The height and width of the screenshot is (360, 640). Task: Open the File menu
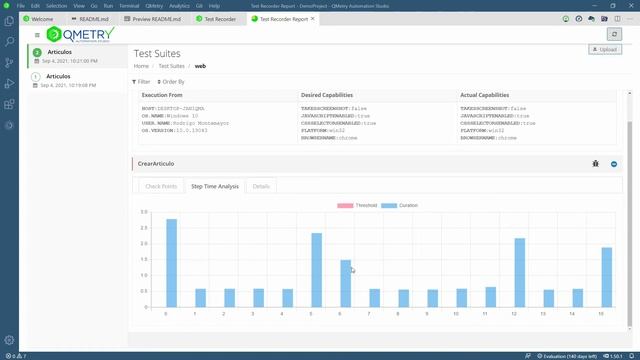click(x=21, y=6)
